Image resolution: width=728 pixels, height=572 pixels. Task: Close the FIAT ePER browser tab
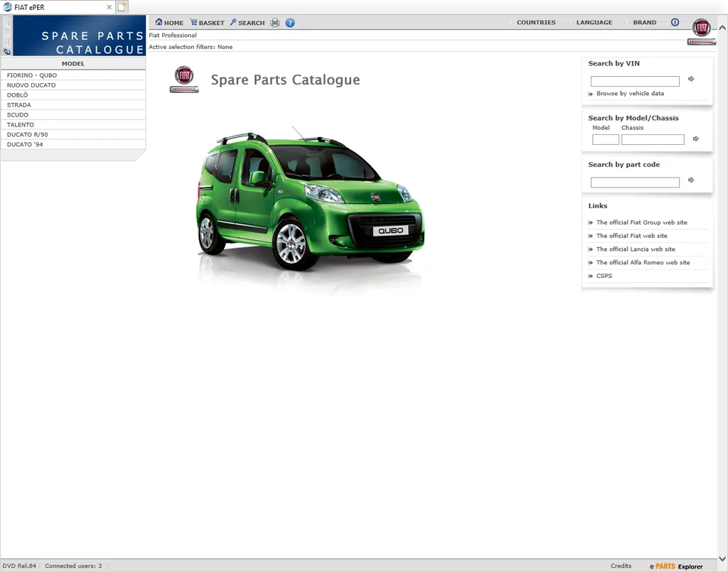coord(109,7)
